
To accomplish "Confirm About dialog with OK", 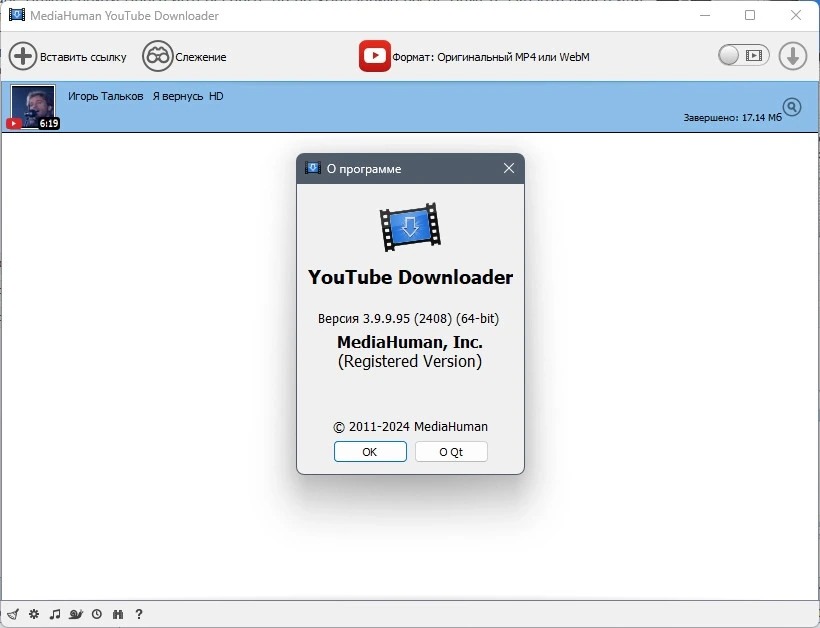I will (x=370, y=452).
